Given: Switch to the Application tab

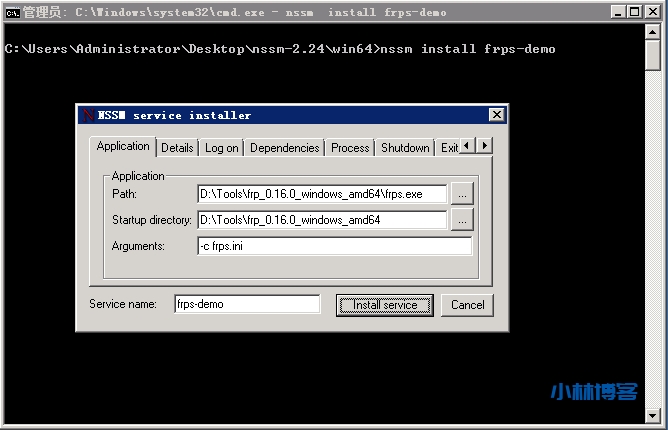Looking at the screenshot, I should point(123,146).
